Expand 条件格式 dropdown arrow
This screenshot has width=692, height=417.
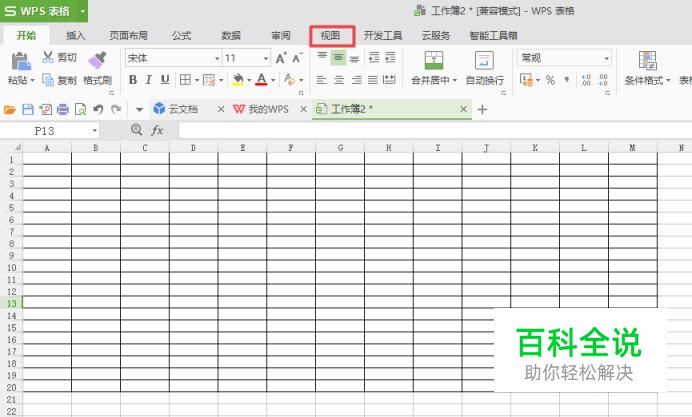click(x=668, y=81)
